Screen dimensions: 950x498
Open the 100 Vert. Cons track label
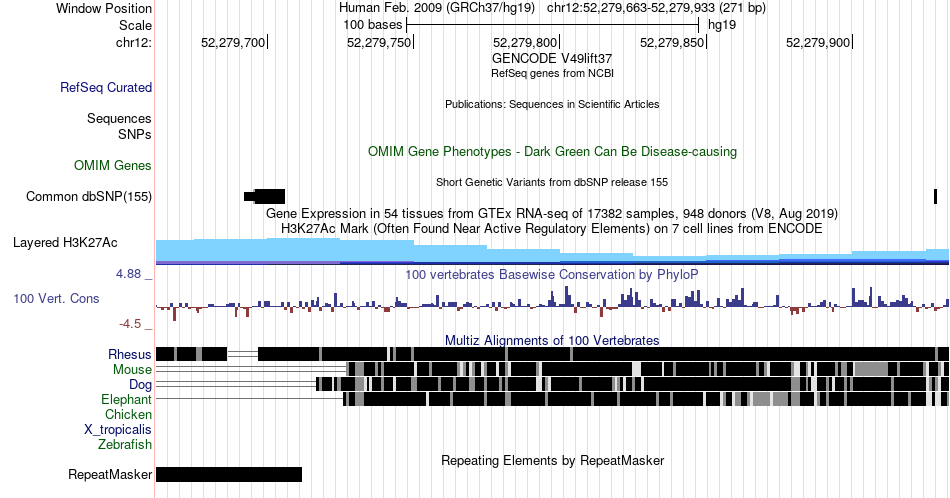56,298
